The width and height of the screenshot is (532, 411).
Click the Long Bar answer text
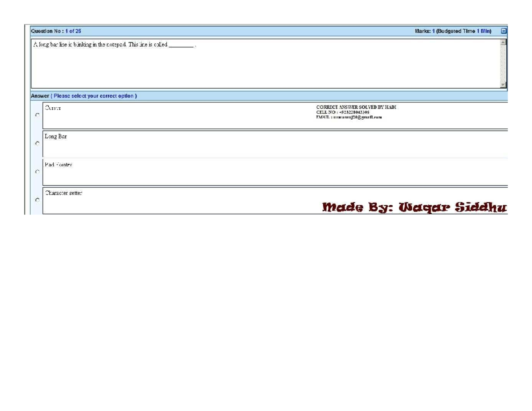click(x=56, y=137)
